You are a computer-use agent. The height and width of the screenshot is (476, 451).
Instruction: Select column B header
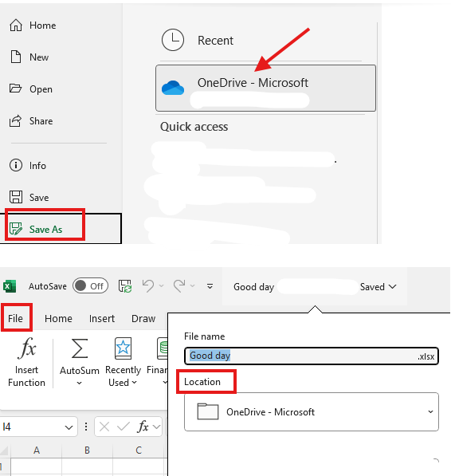pyautogui.click(x=87, y=450)
